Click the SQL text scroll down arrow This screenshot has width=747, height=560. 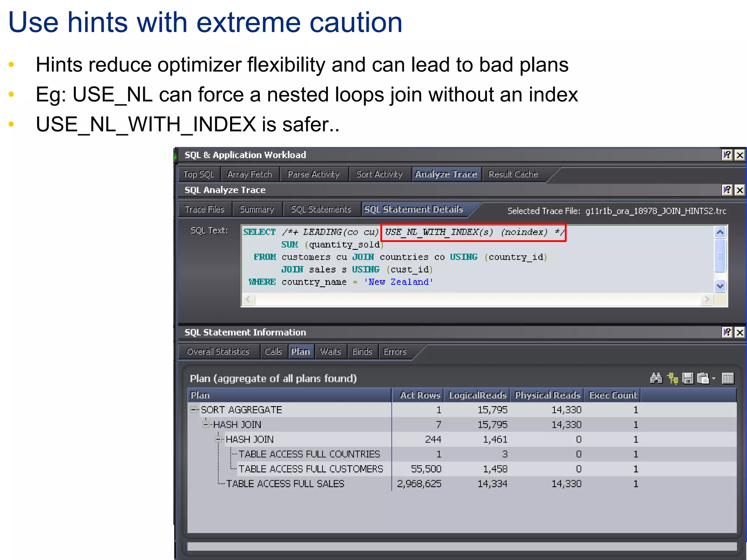point(720,286)
